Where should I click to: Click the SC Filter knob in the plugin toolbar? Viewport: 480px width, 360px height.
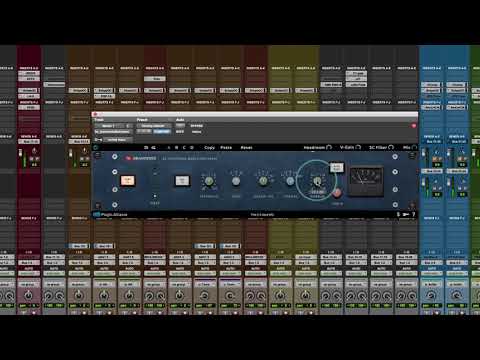point(391,147)
